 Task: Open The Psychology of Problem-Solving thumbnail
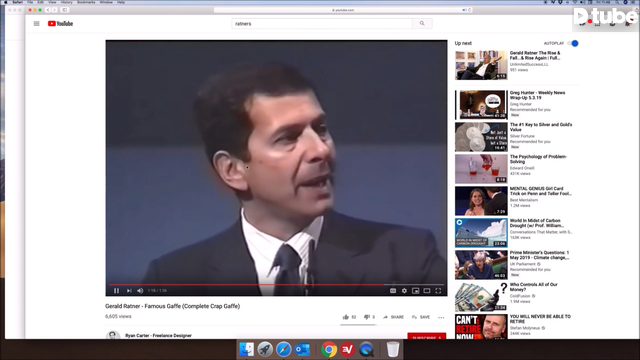coord(481,169)
